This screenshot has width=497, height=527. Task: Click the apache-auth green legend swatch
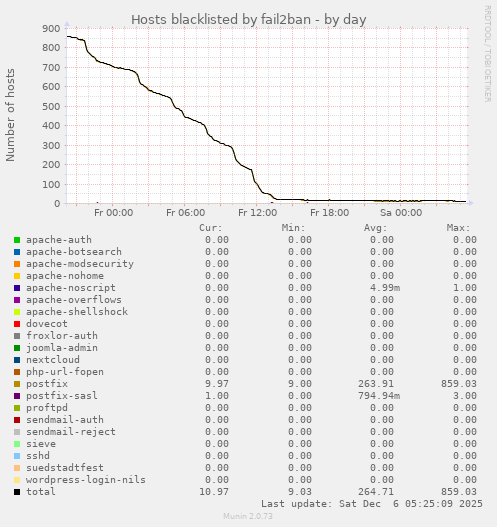pos(17,240)
